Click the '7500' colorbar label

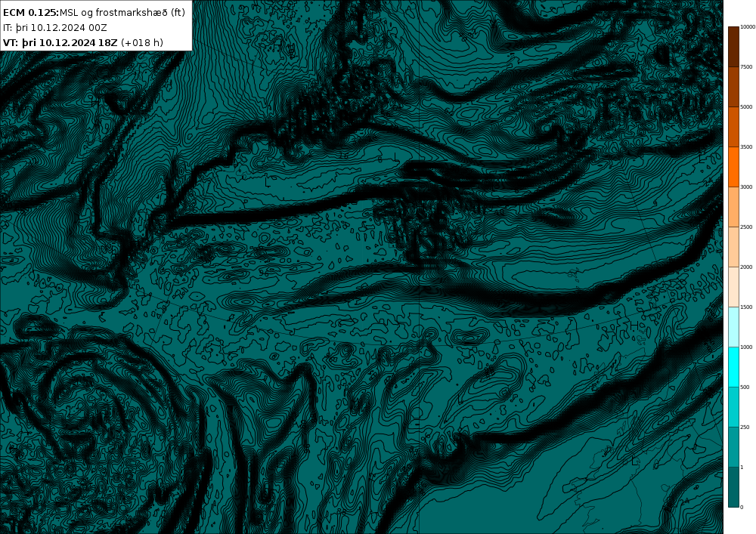(x=746, y=67)
